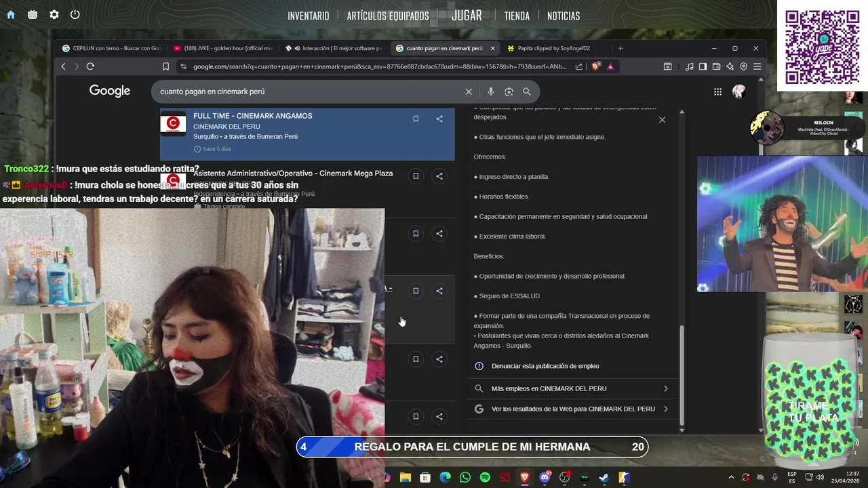868x488 pixels.
Task: Open Brave Shields lion icon
Action: (596, 66)
